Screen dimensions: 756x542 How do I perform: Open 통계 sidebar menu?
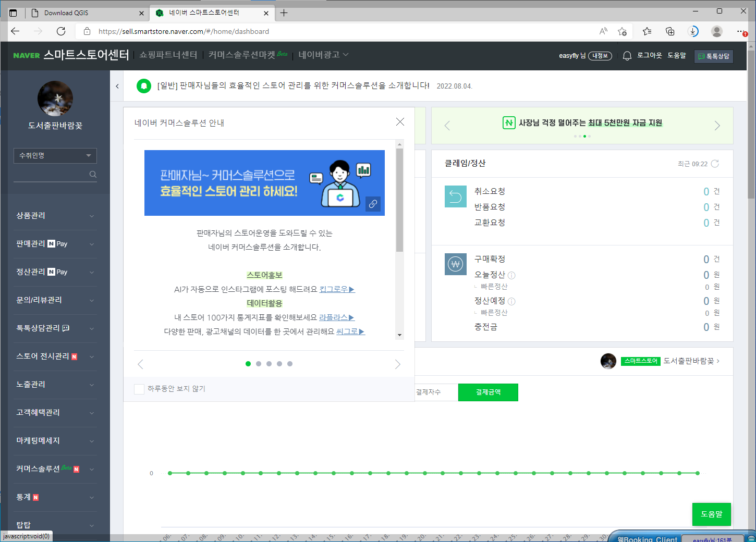[x=55, y=497]
